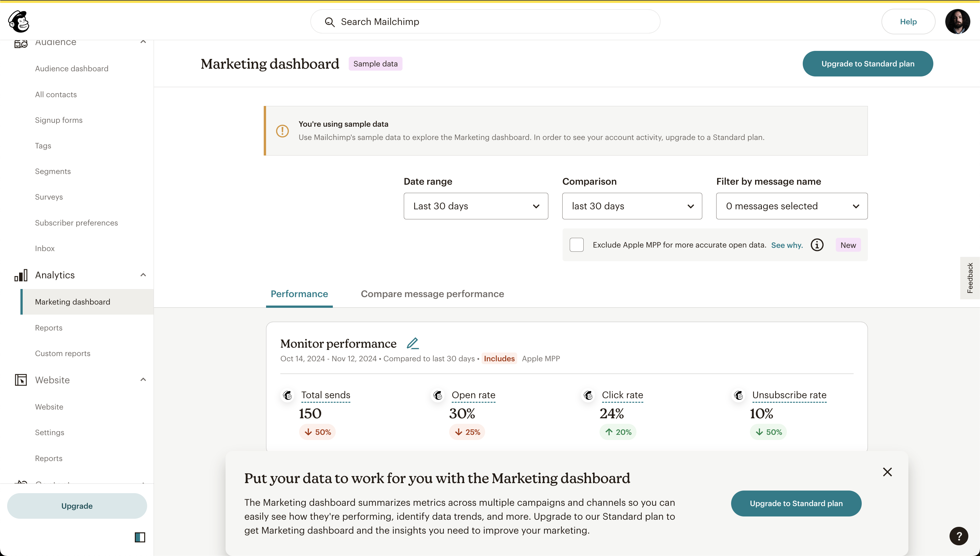Open Website item under Website section

(x=49, y=407)
